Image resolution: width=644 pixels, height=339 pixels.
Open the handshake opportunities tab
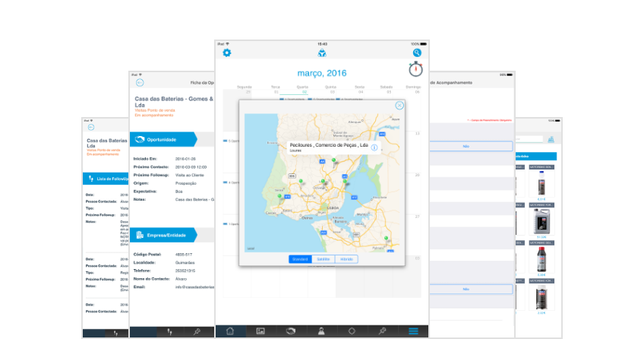pyautogui.click(x=290, y=331)
